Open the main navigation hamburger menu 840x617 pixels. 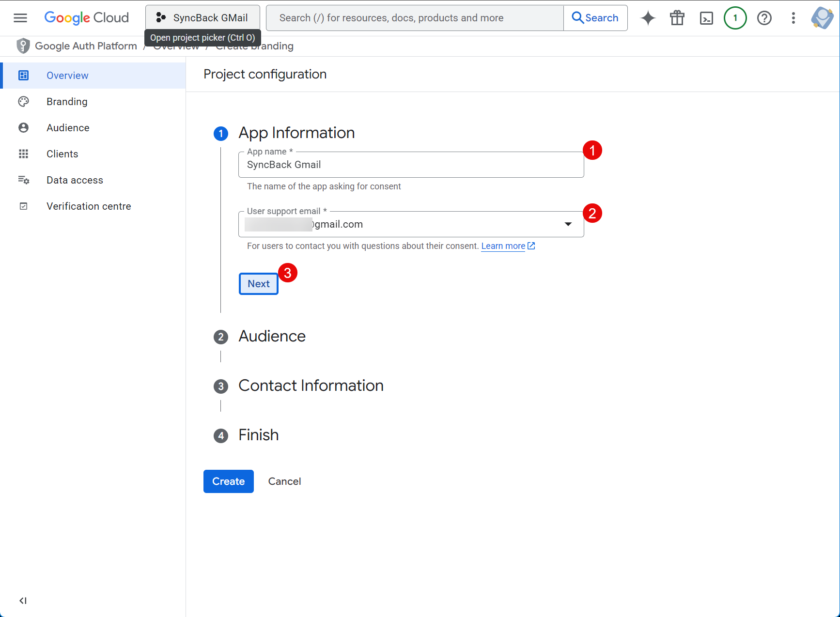click(x=20, y=18)
